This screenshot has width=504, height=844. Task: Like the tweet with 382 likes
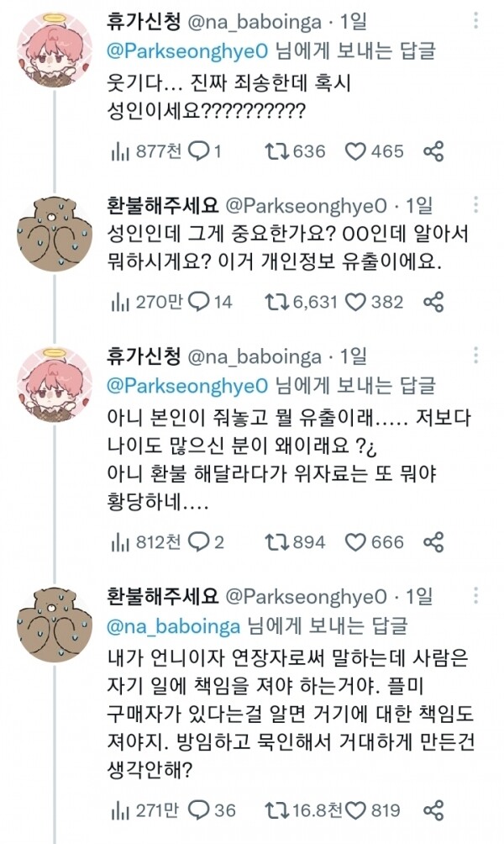pyautogui.click(x=356, y=301)
